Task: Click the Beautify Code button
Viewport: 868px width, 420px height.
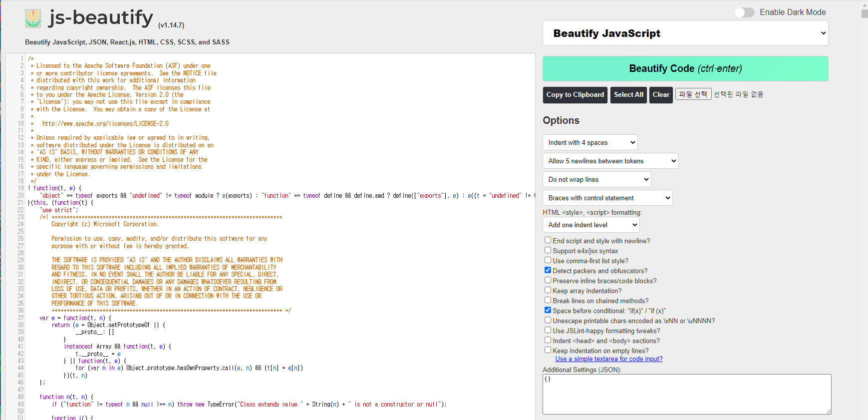Action: click(x=685, y=68)
